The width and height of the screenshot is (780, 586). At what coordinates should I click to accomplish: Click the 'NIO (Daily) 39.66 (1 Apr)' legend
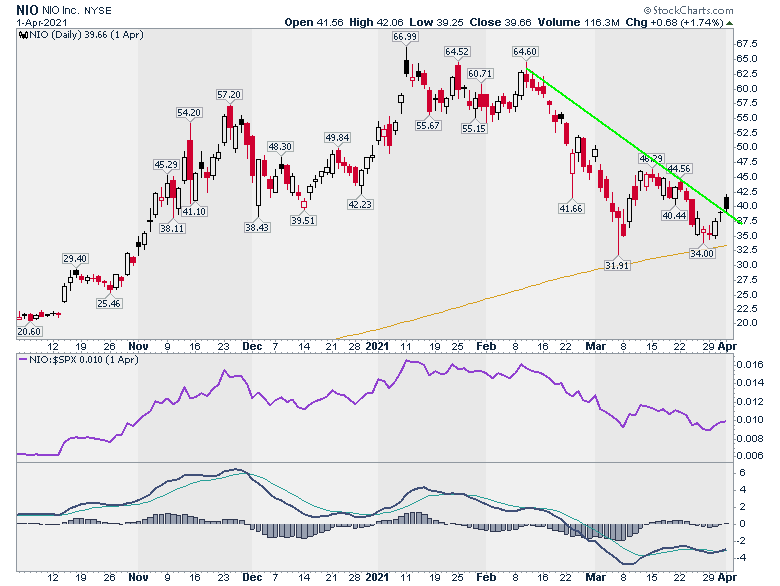[86, 35]
